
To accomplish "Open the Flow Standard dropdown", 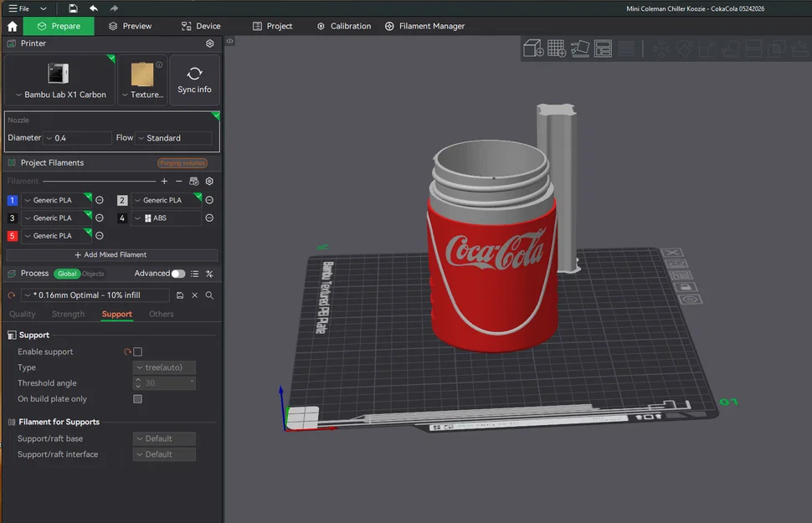I will point(173,138).
